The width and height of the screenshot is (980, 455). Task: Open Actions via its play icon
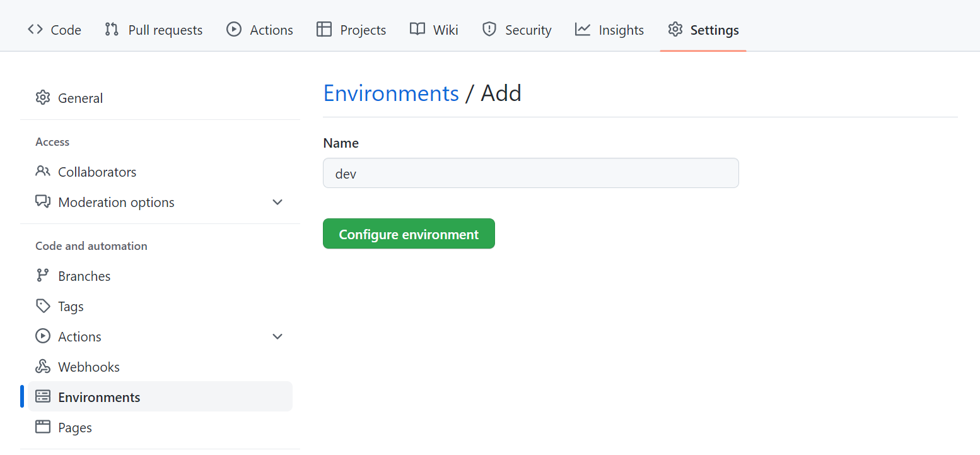(233, 29)
